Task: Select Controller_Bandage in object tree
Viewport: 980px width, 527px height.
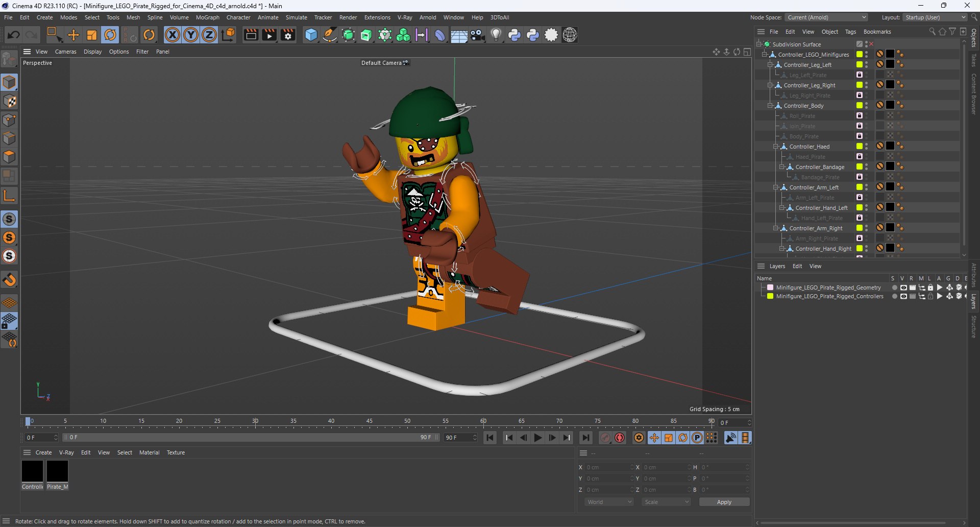Action: coord(820,167)
